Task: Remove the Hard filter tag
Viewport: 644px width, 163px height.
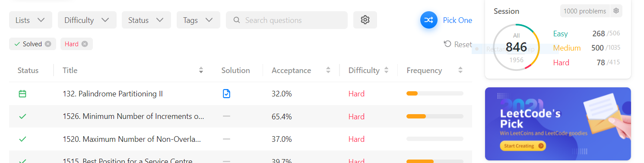Action: [x=85, y=44]
